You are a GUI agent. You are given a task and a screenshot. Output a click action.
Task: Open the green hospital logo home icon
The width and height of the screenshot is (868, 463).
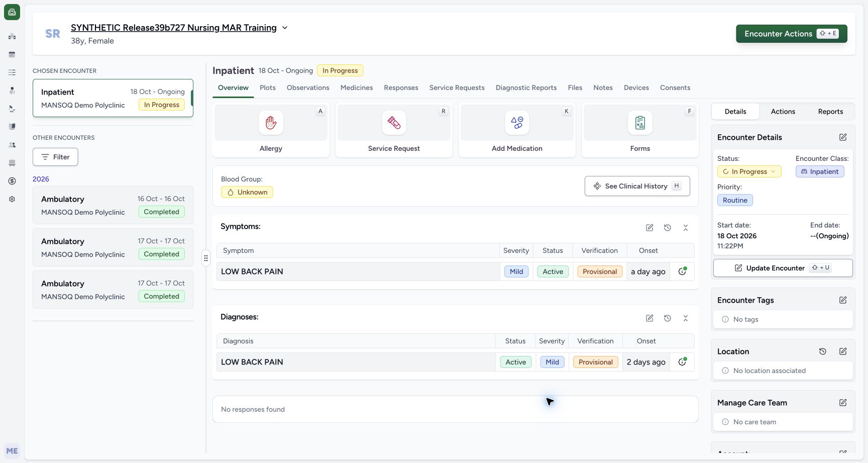[x=12, y=12]
